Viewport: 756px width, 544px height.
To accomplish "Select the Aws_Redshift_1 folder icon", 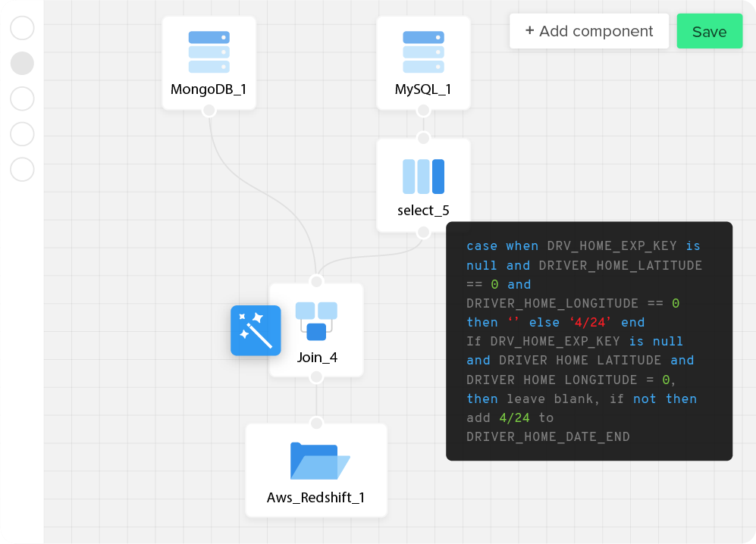I will [316, 461].
